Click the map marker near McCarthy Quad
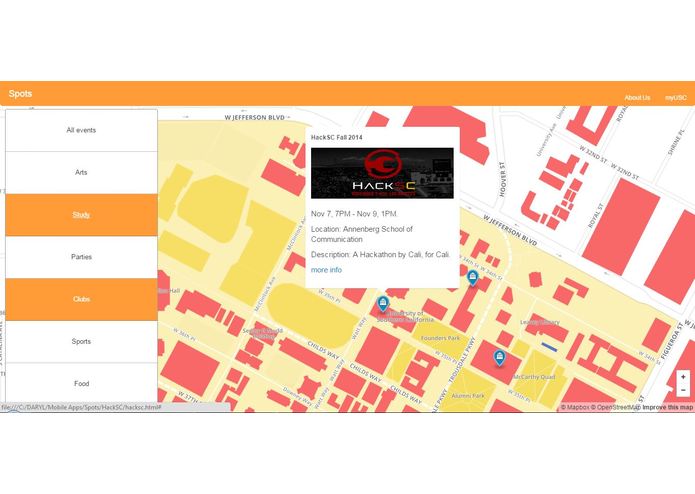Viewport: 695px width, 494px height. click(500, 358)
